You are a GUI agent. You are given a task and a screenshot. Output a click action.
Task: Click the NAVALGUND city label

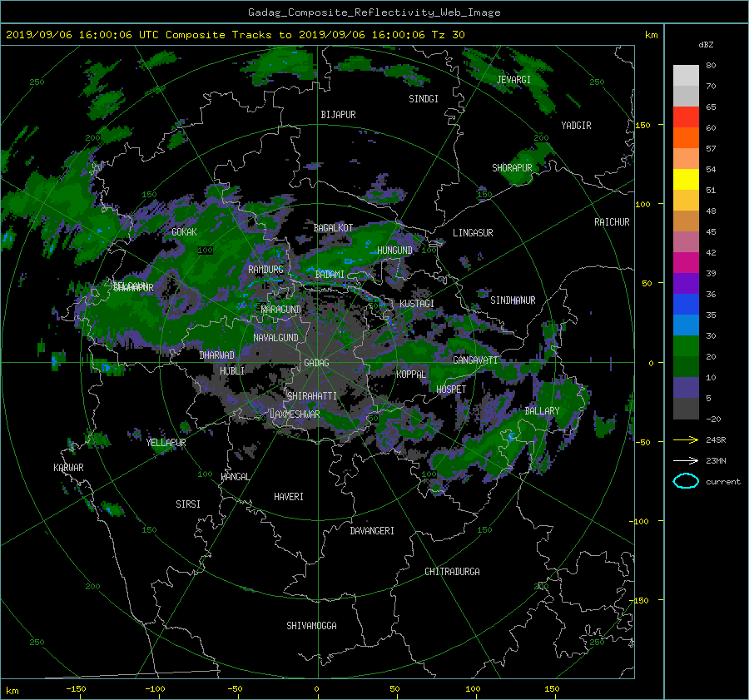click(x=275, y=338)
